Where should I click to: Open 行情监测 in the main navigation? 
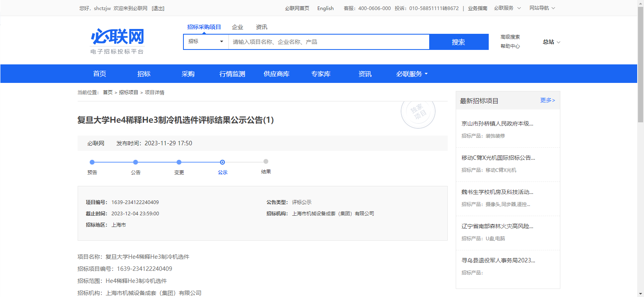[232, 74]
